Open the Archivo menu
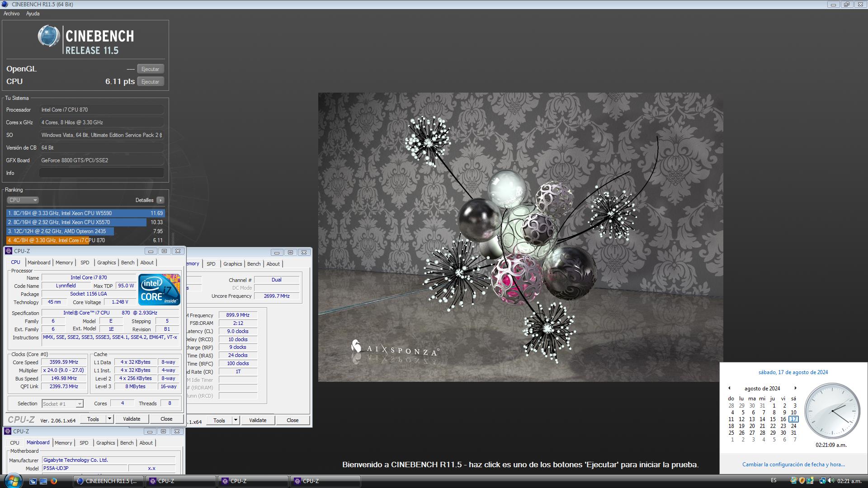 point(12,14)
